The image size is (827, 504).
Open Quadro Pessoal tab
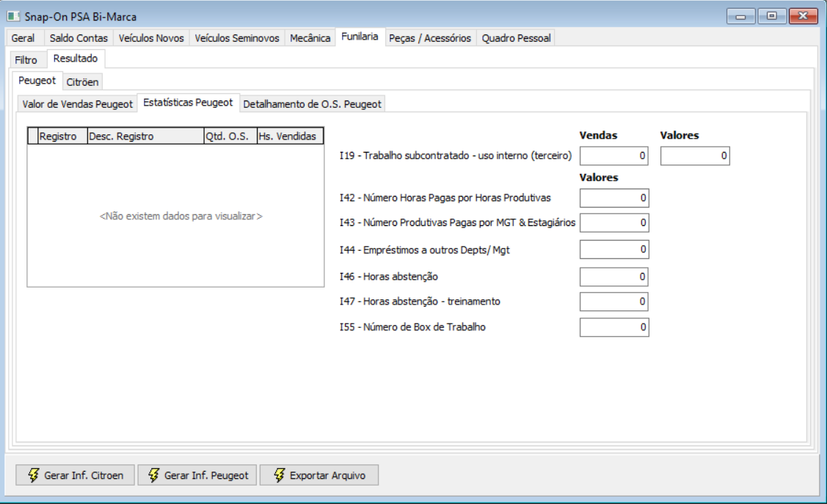pyautogui.click(x=516, y=38)
